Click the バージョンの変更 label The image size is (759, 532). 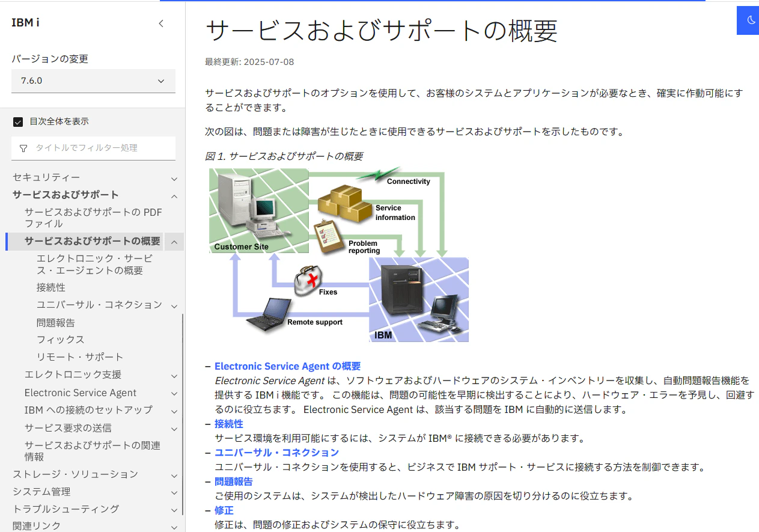[x=50, y=59]
